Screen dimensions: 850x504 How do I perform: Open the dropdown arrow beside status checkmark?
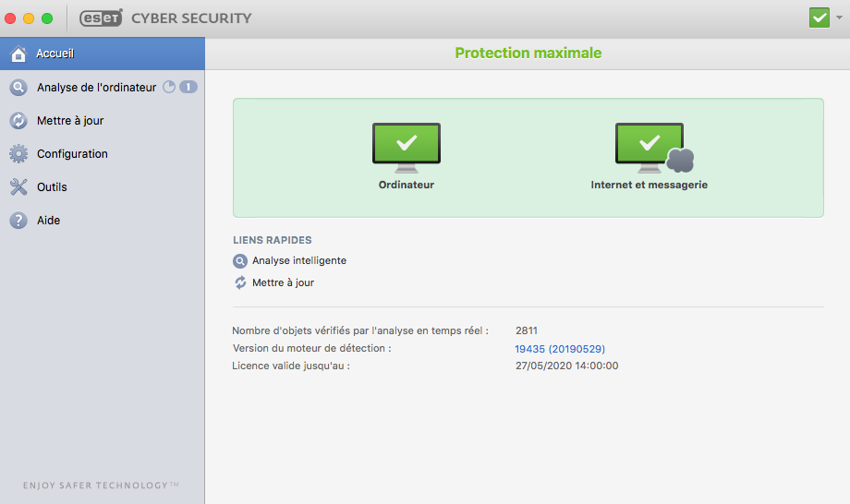click(839, 18)
